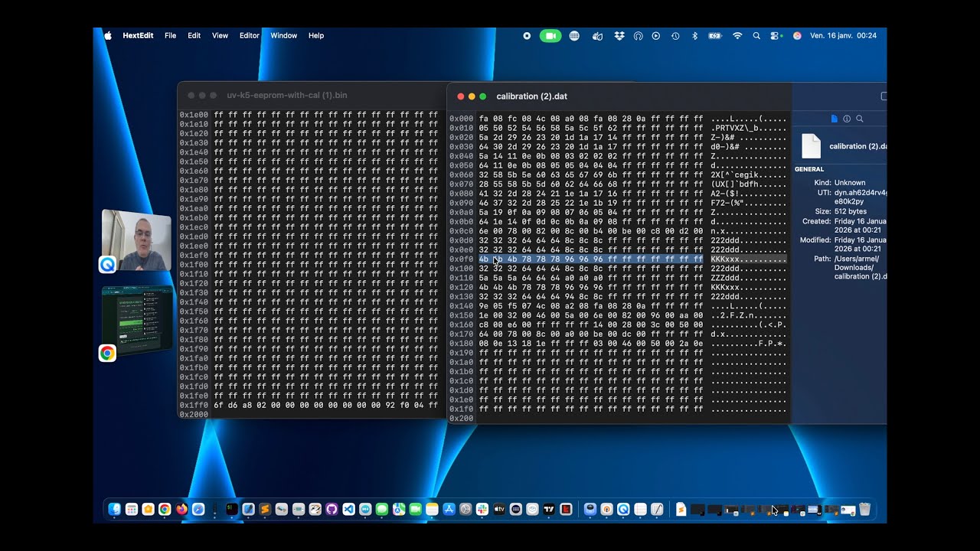Open the File menu
Viewport: 980px width, 551px height.
tap(170, 35)
